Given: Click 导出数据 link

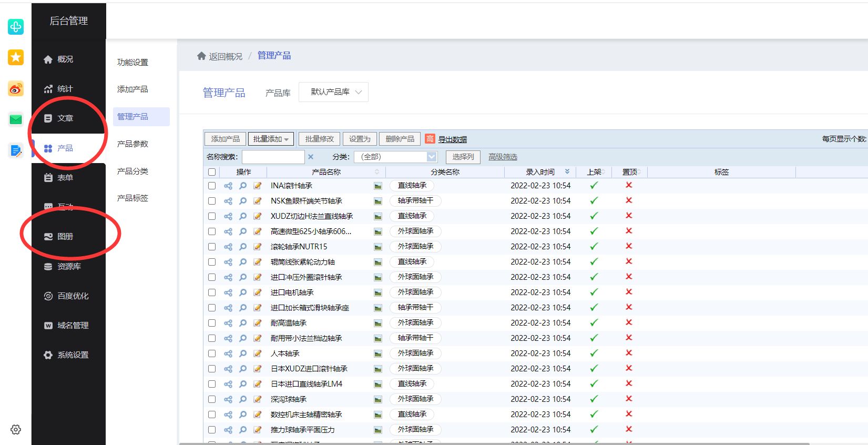Looking at the screenshot, I should click(452, 139).
